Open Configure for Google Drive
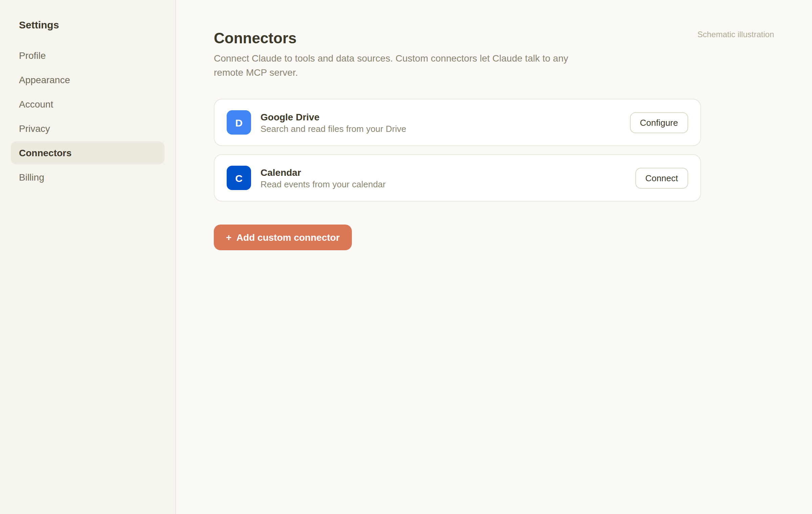This screenshot has height=514, width=812. click(x=659, y=123)
